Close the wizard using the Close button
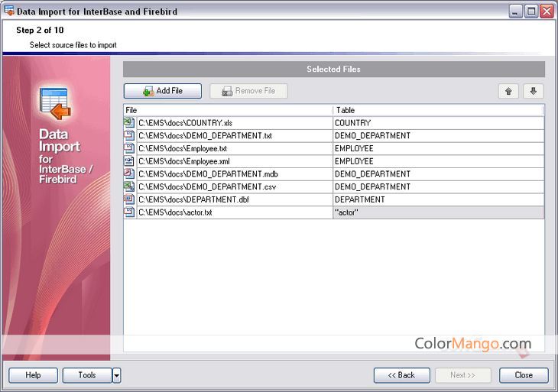The height and width of the screenshot is (392, 558). [524, 375]
